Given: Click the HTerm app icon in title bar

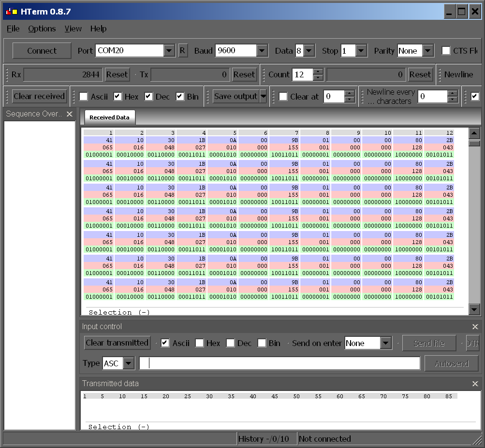Looking at the screenshot, I should click(x=12, y=12).
